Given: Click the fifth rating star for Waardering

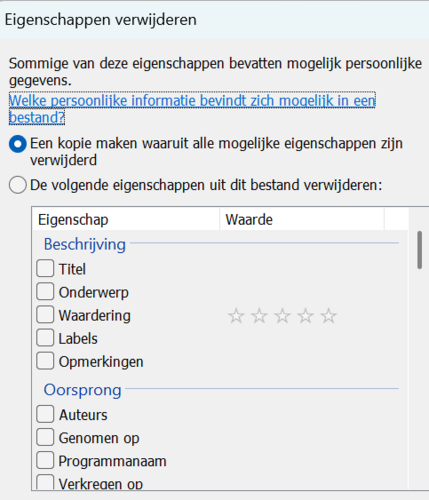Looking at the screenshot, I should (x=329, y=316).
